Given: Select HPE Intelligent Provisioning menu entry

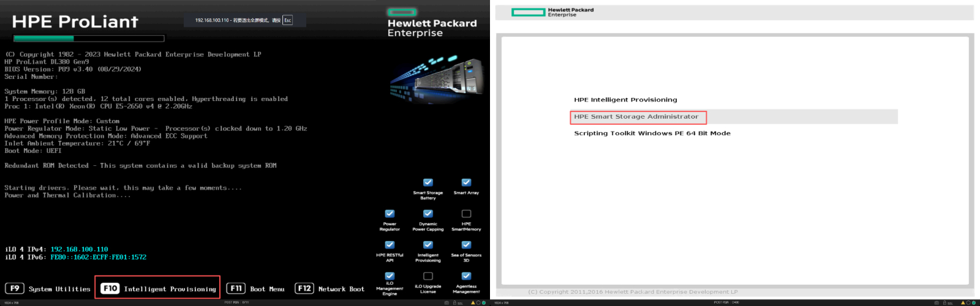Looking at the screenshot, I should coord(625,100).
